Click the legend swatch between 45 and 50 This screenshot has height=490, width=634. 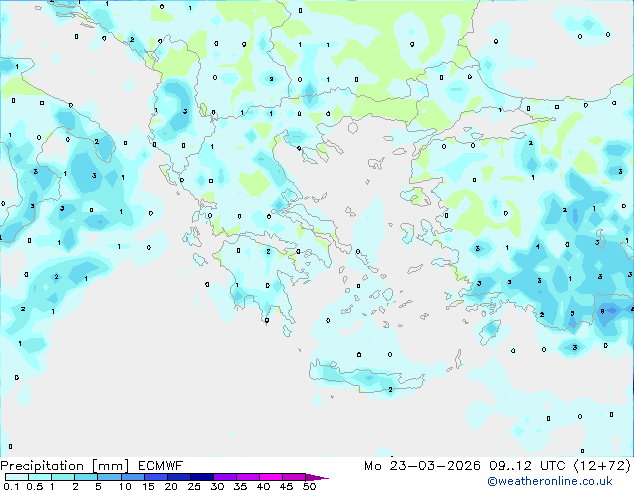[x=294, y=477]
